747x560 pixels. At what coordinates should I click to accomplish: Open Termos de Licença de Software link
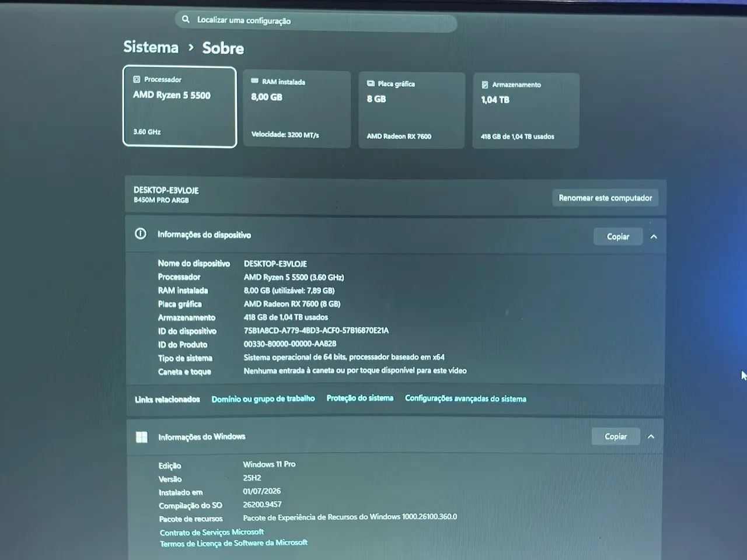(x=234, y=543)
